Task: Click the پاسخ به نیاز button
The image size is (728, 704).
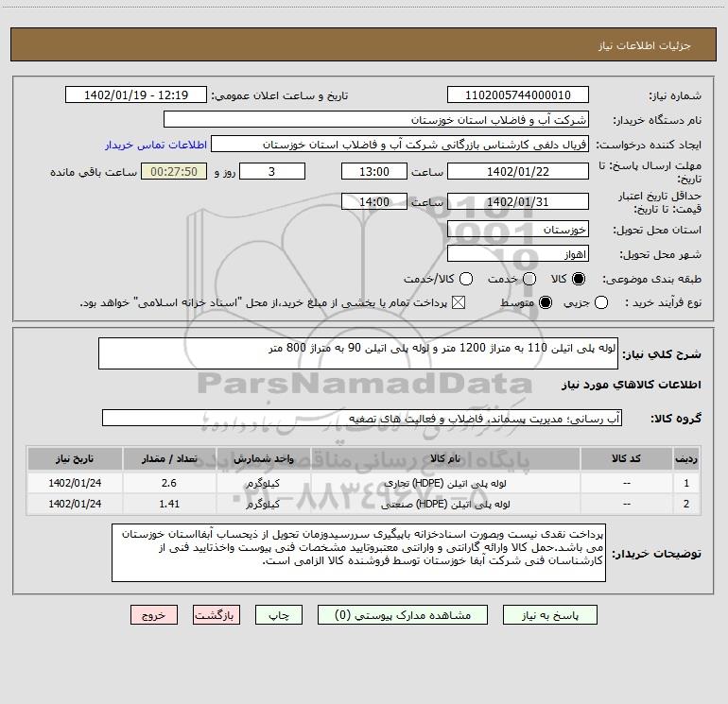Action: [x=549, y=615]
